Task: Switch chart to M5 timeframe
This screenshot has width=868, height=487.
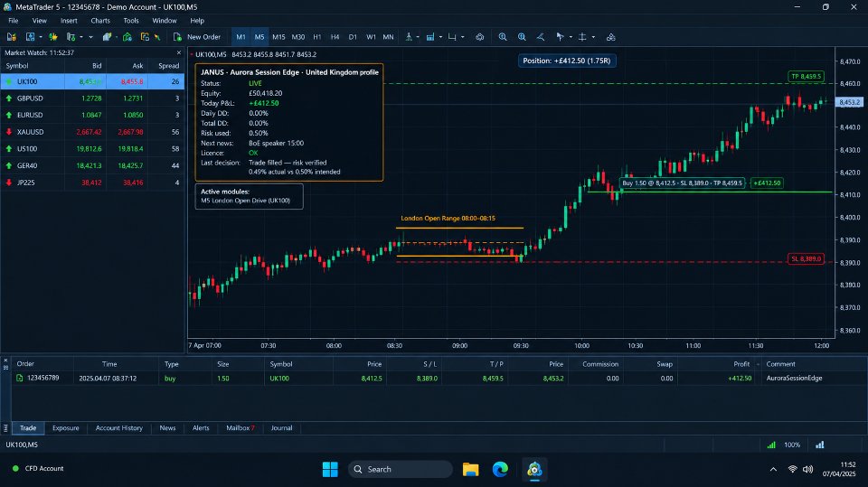Action: coord(259,37)
